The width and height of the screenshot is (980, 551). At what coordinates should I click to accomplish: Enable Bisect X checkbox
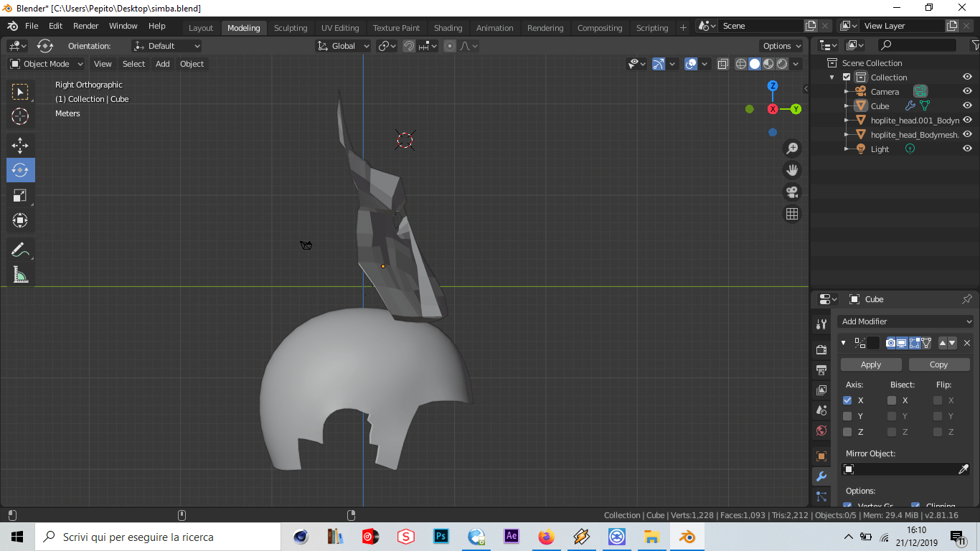[x=892, y=400]
